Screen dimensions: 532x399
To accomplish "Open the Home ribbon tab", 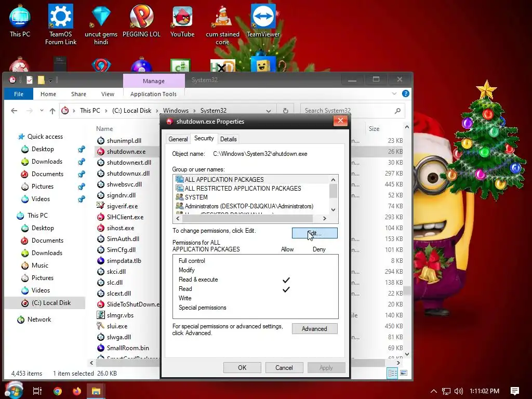I will tap(48, 94).
